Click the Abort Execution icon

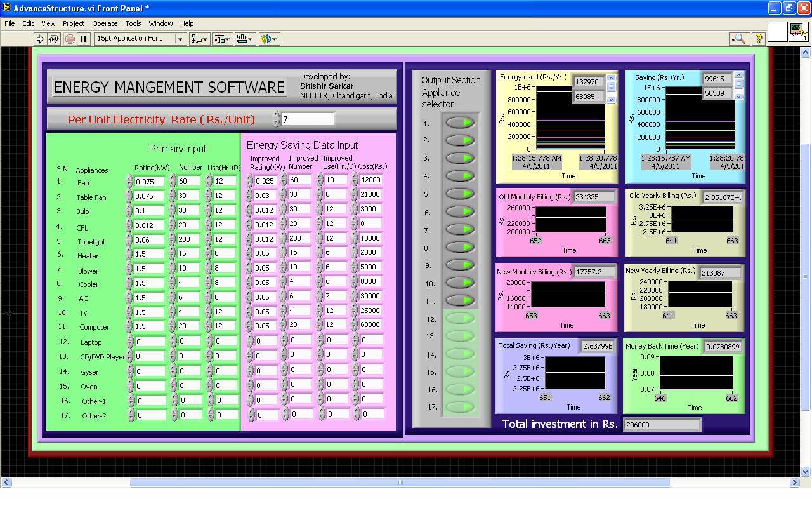(70, 39)
